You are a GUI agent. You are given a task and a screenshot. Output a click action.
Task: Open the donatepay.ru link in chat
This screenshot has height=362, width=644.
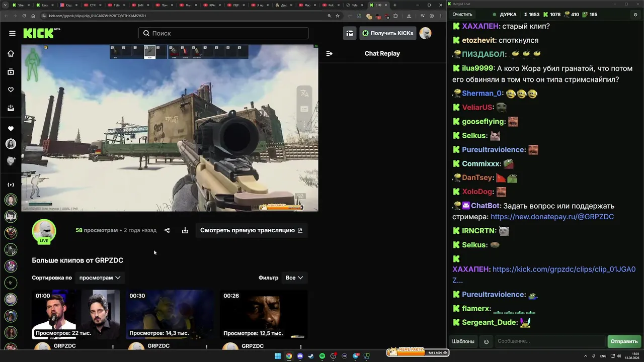tap(552, 217)
